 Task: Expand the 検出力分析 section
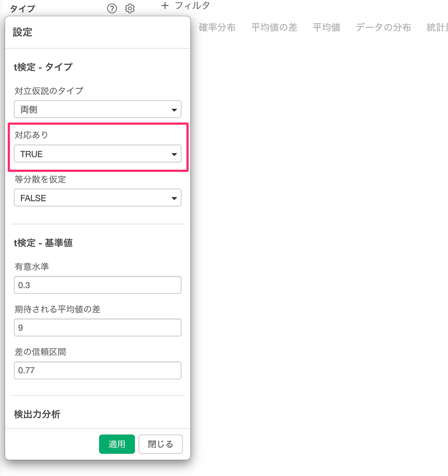pos(38,414)
